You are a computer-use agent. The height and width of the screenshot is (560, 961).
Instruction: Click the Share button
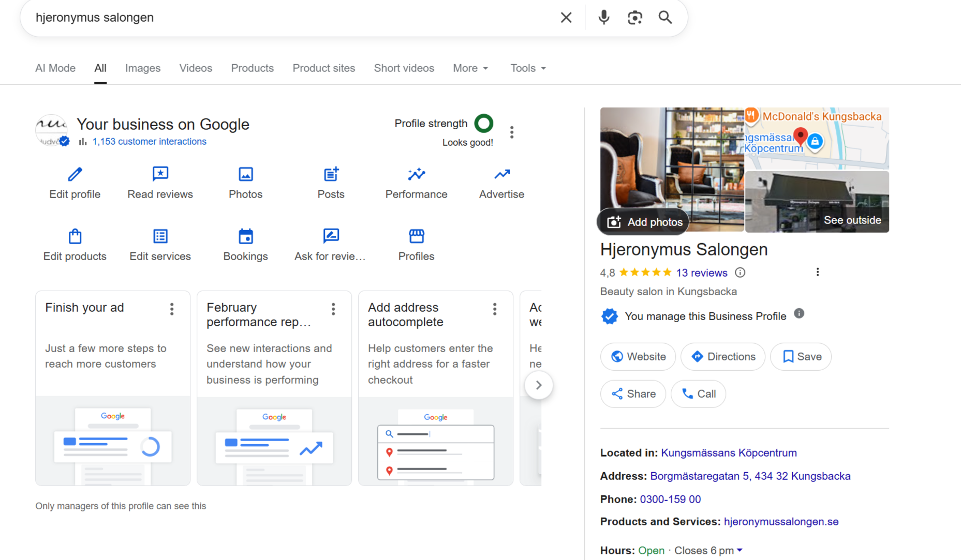[633, 394]
